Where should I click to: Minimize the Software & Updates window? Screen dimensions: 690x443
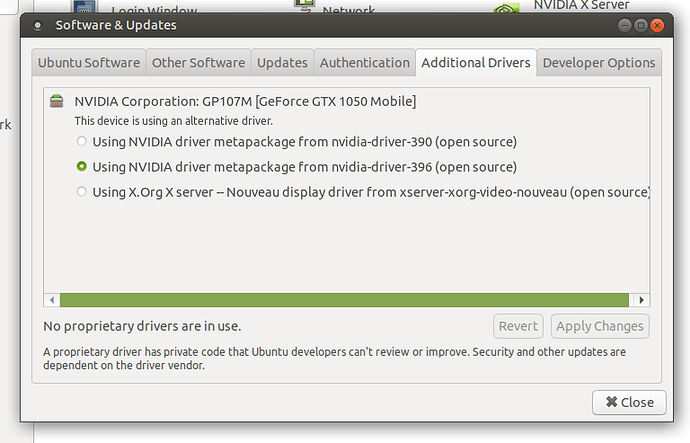624,26
